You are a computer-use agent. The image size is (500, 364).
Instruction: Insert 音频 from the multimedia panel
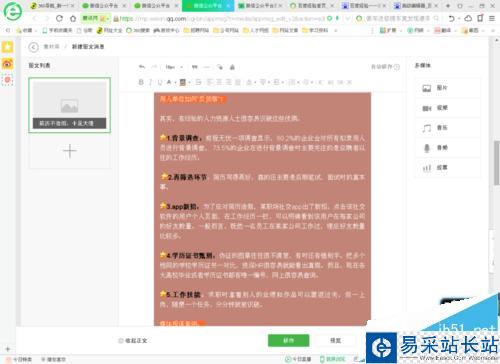tap(447, 148)
